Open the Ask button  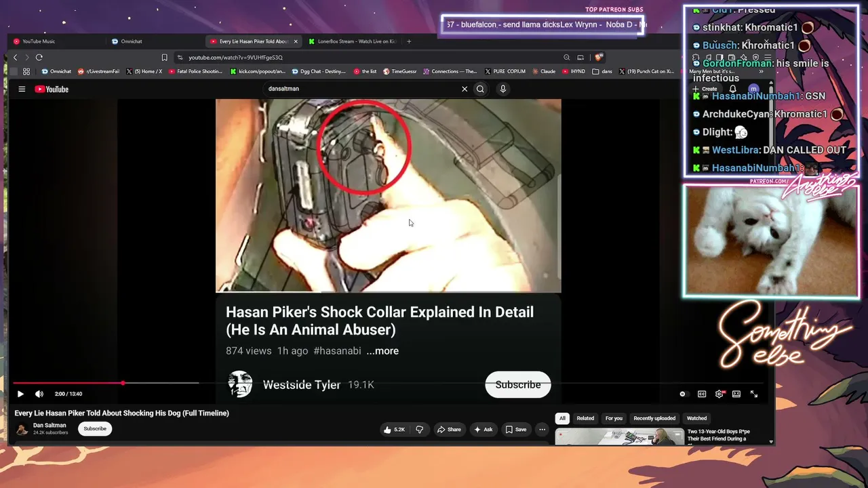coord(484,429)
